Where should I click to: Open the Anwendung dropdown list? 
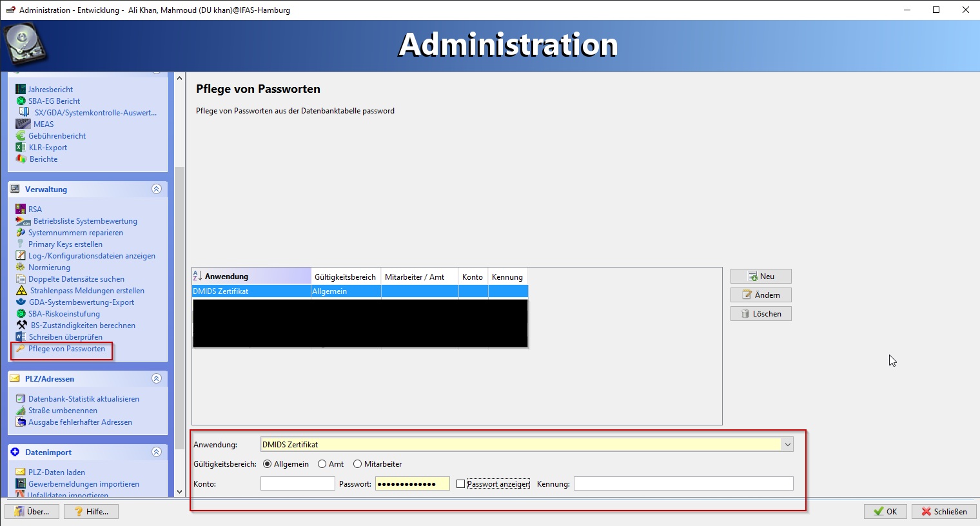787,445
